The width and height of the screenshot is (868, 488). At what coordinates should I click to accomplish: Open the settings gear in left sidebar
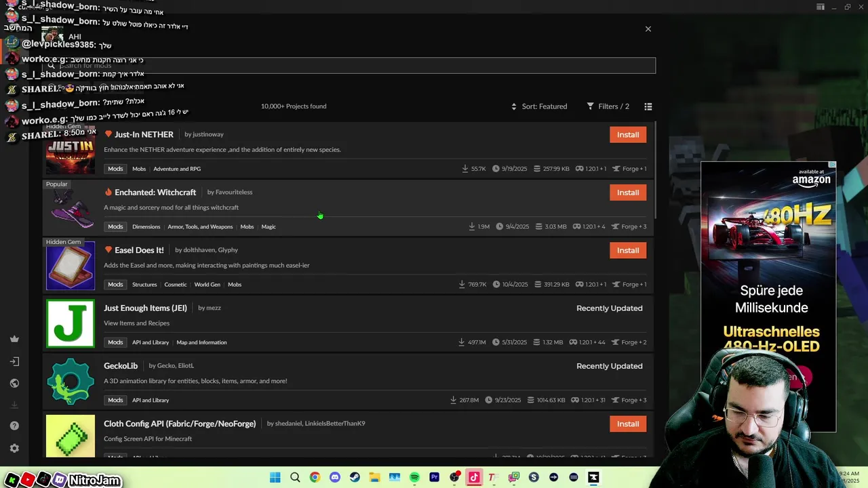point(14,448)
